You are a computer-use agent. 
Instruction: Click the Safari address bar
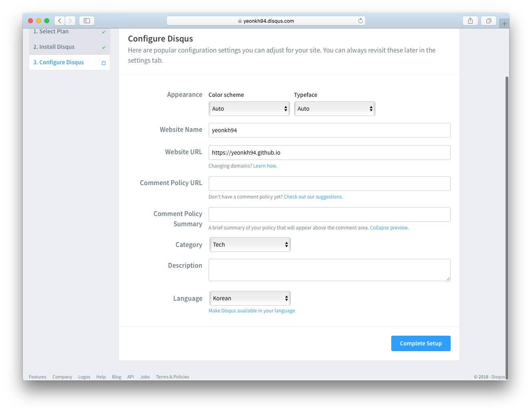[266, 21]
